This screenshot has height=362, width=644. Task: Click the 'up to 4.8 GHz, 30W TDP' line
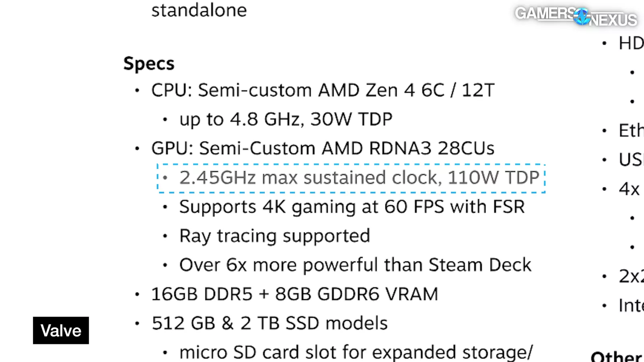coord(286,119)
